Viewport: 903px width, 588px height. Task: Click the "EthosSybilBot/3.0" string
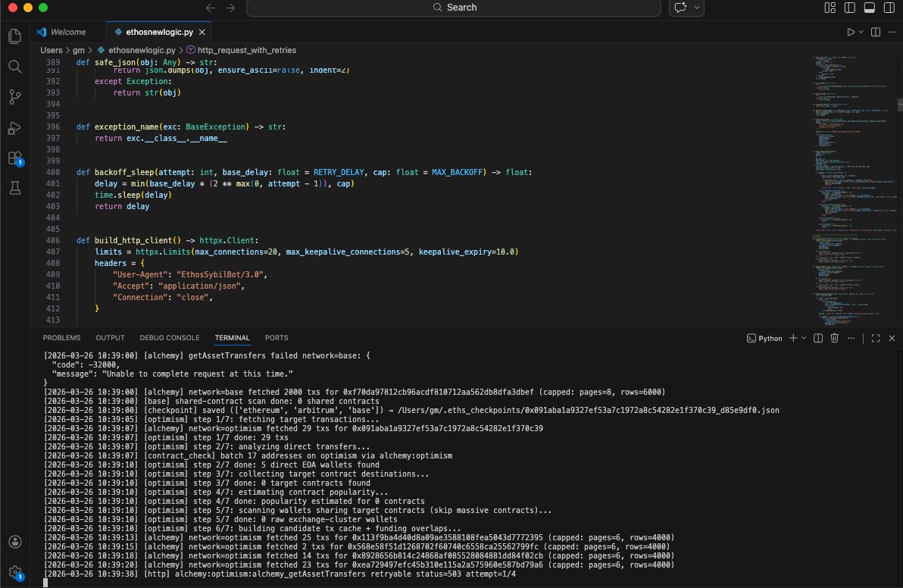click(x=220, y=275)
